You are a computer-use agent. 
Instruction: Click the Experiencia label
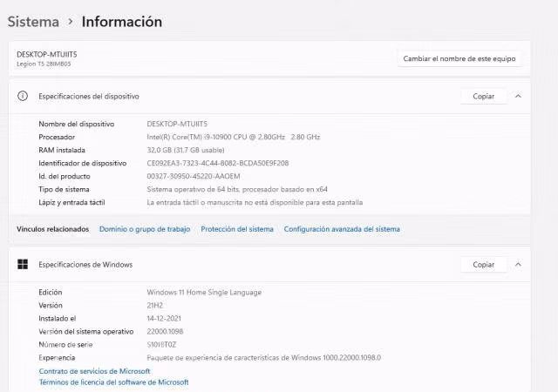tap(57, 357)
